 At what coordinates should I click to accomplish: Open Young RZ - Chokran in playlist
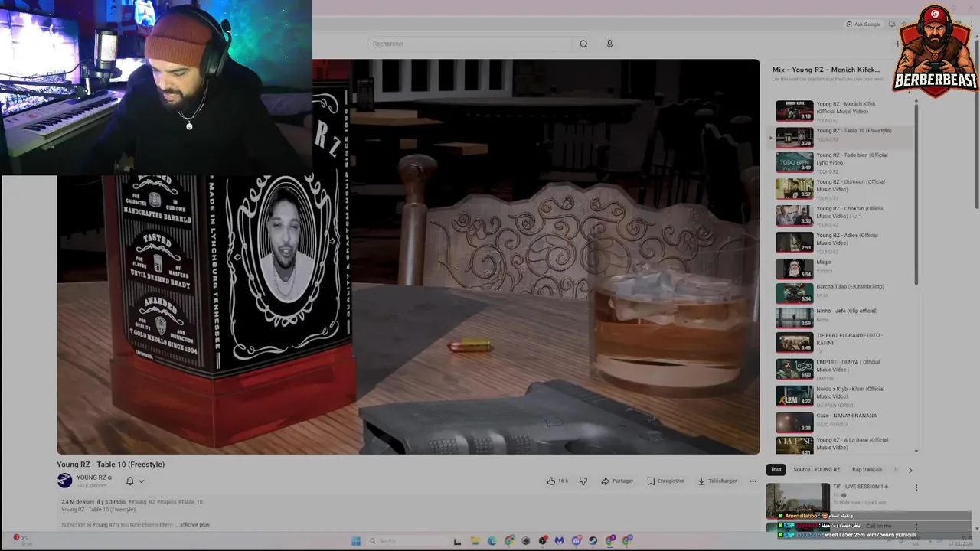pos(841,216)
